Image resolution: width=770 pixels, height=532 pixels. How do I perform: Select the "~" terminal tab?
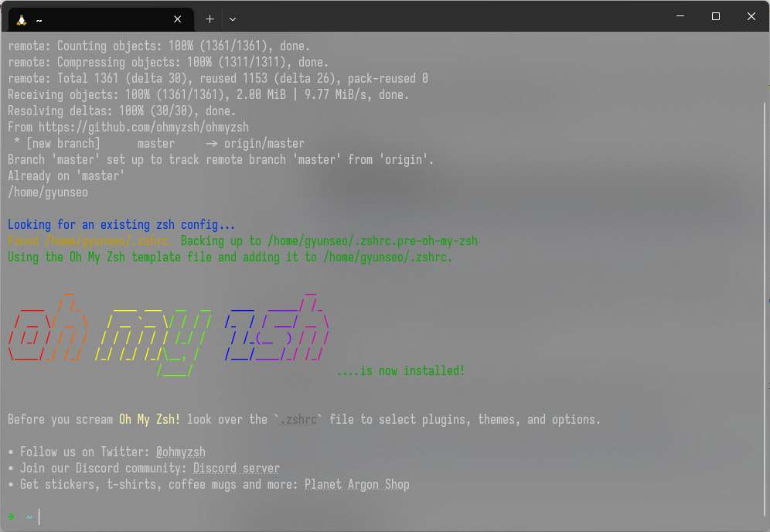(x=101, y=19)
